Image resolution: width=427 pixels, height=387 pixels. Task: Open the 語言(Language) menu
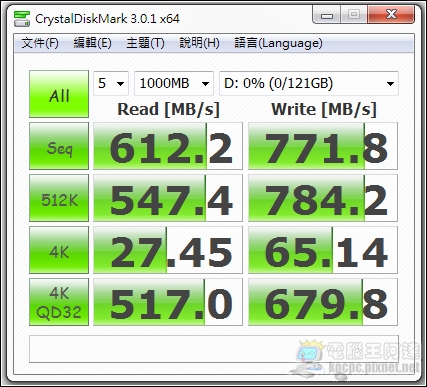click(278, 43)
